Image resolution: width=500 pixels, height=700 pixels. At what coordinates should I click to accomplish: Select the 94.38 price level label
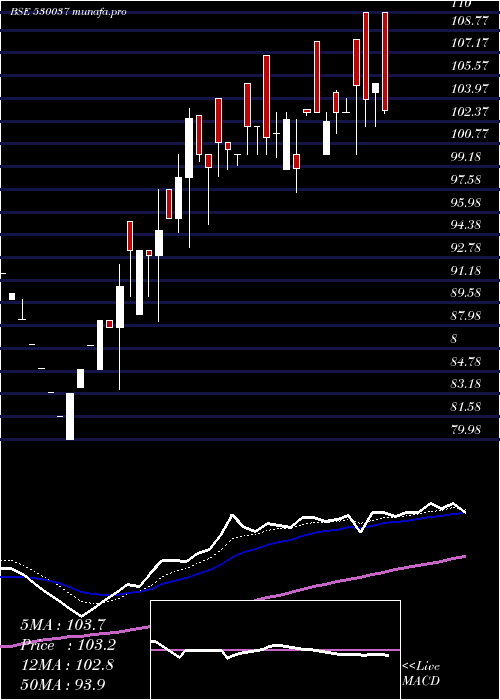[466, 225]
